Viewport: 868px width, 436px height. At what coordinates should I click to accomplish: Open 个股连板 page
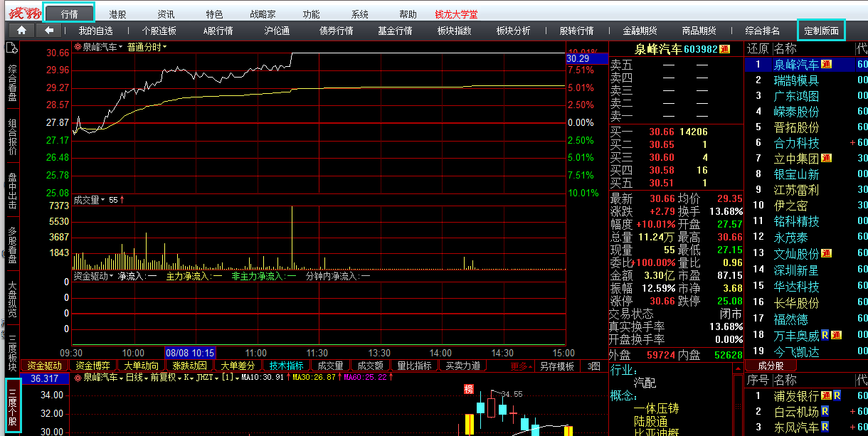159,31
